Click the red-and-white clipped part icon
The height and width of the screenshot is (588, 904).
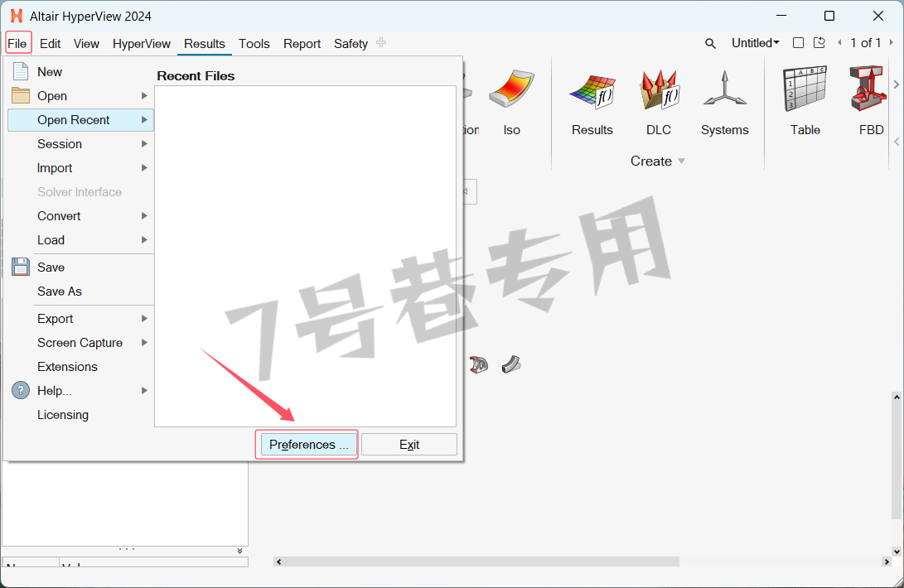pos(479,364)
